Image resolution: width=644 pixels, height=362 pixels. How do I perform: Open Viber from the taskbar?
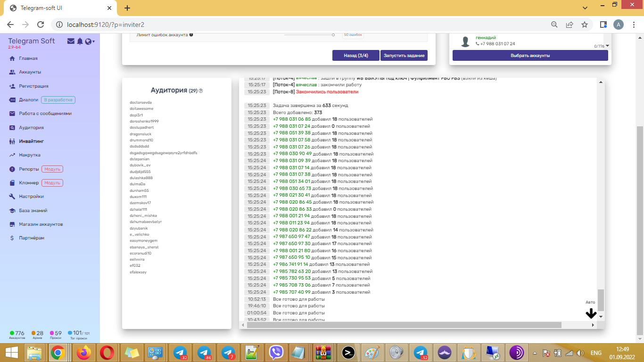coord(276,353)
